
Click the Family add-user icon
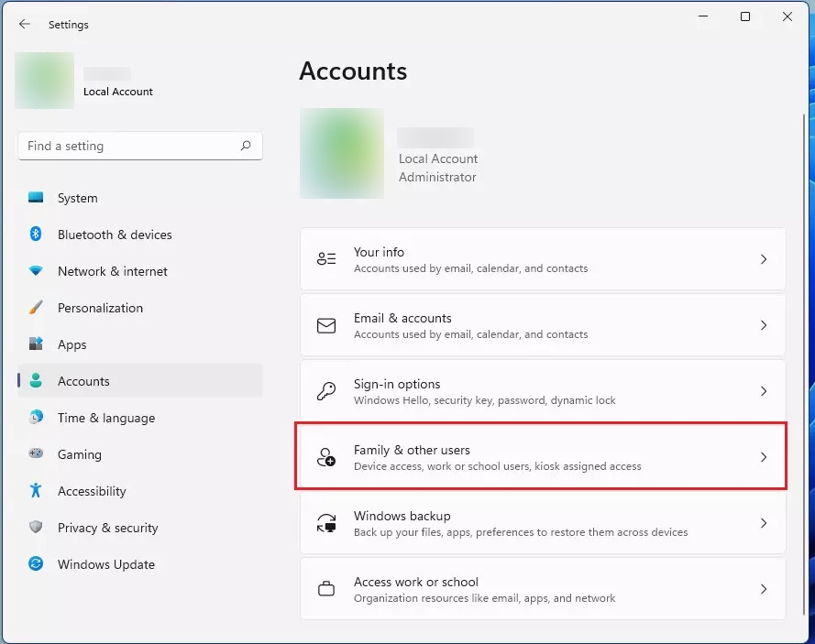click(x=326, y=457)
